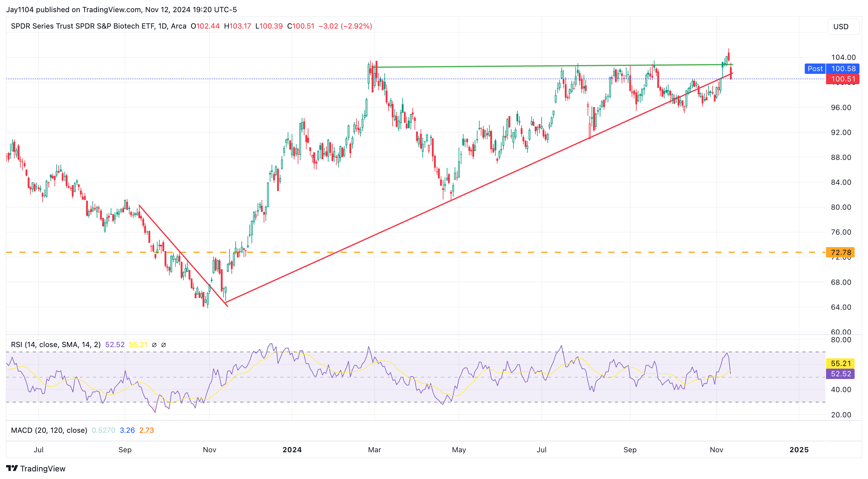Click the 2025 label on time axis
The width and height of the screenshot is (868, 479).
tap(799, 450)
